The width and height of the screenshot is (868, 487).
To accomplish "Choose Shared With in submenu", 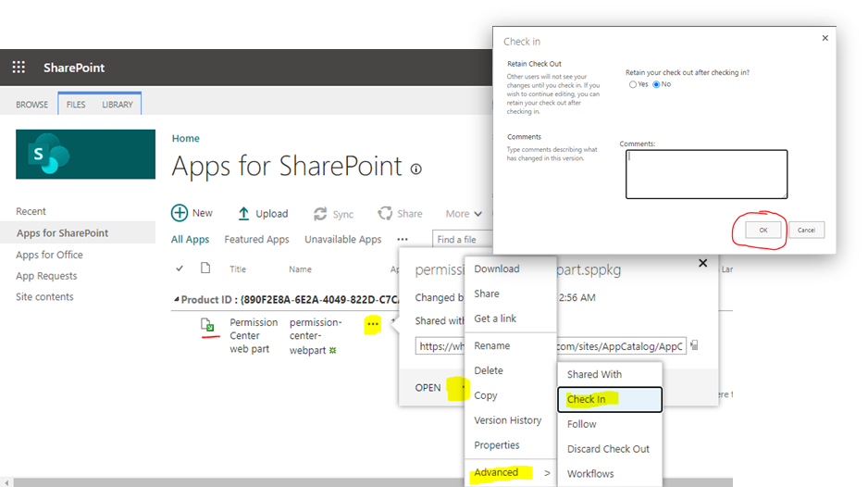I will pyautogui.click(x=594, y=375).
